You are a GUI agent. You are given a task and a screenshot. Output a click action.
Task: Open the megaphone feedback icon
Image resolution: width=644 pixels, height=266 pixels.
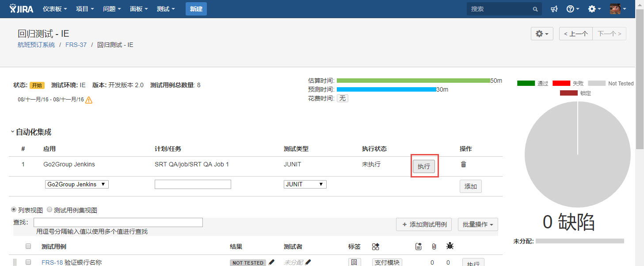[x=554, y=9]
